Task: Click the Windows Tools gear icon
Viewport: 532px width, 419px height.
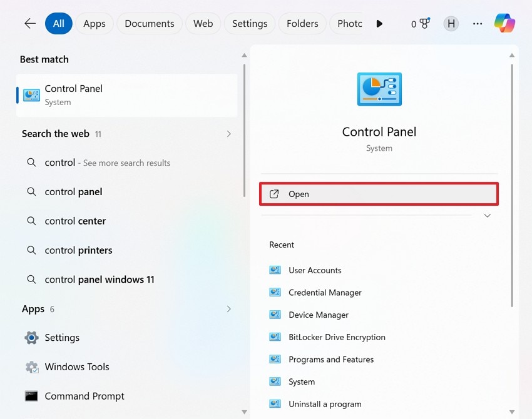Action: pyautogui.click(x=32, y=367)
